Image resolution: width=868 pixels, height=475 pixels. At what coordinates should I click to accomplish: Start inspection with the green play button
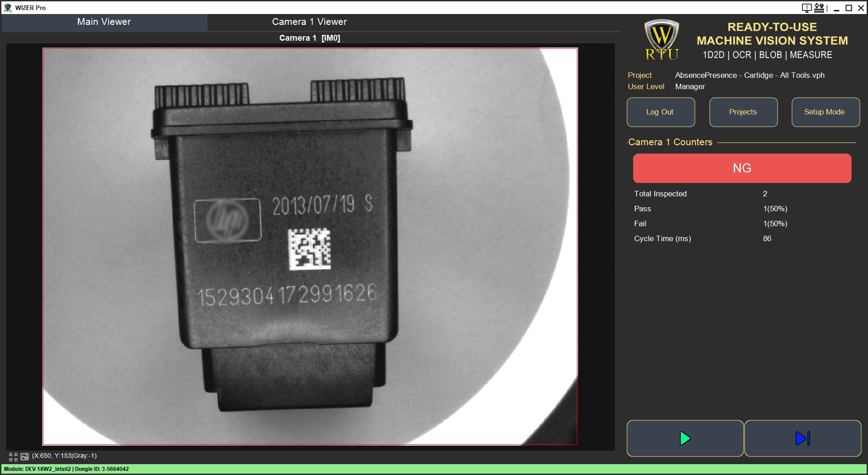[x=685, y=438]
